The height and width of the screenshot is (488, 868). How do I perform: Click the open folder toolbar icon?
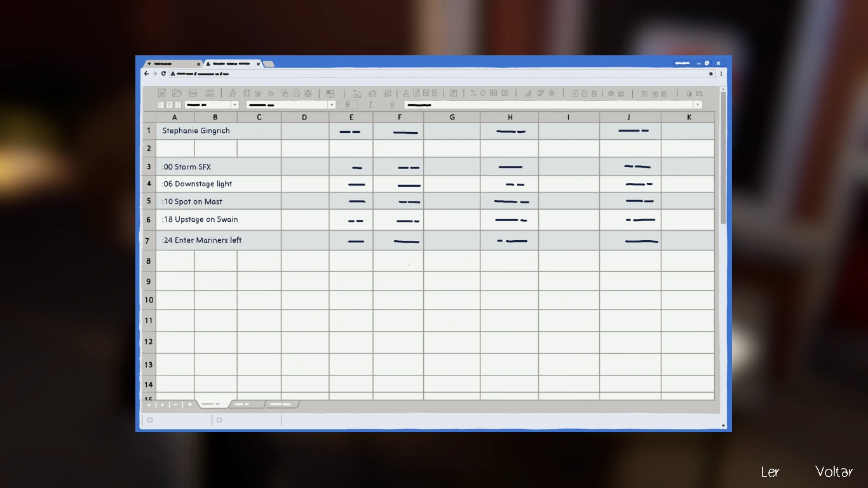click(x=177, y=93)
